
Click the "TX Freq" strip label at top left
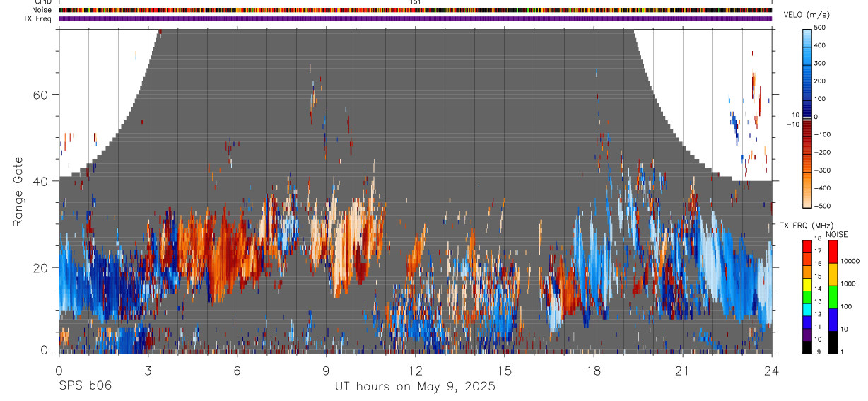(38, 18)
